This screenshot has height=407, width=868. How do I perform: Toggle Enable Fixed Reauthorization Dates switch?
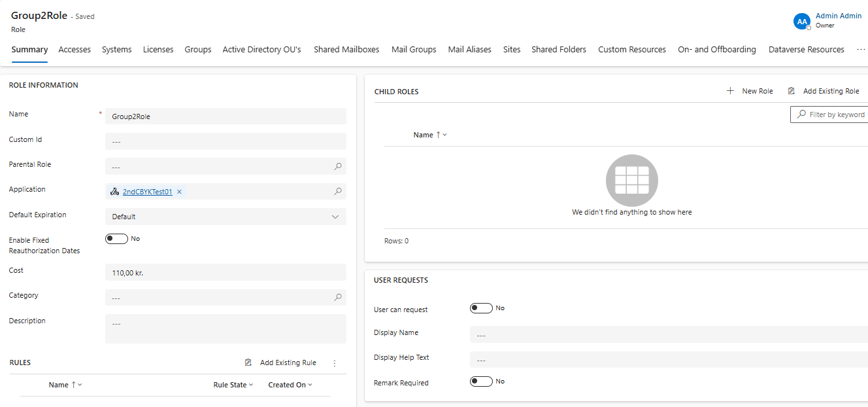tap(116, 239)
